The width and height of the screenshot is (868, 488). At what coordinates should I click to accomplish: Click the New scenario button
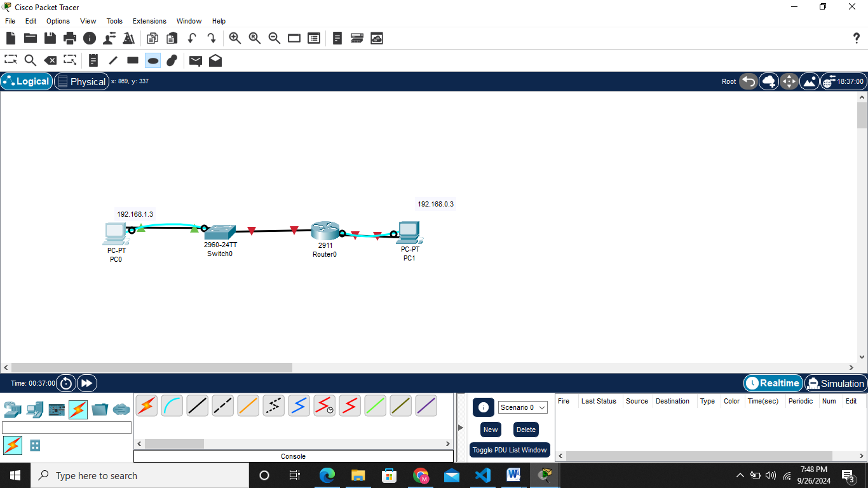coord(491,430)
